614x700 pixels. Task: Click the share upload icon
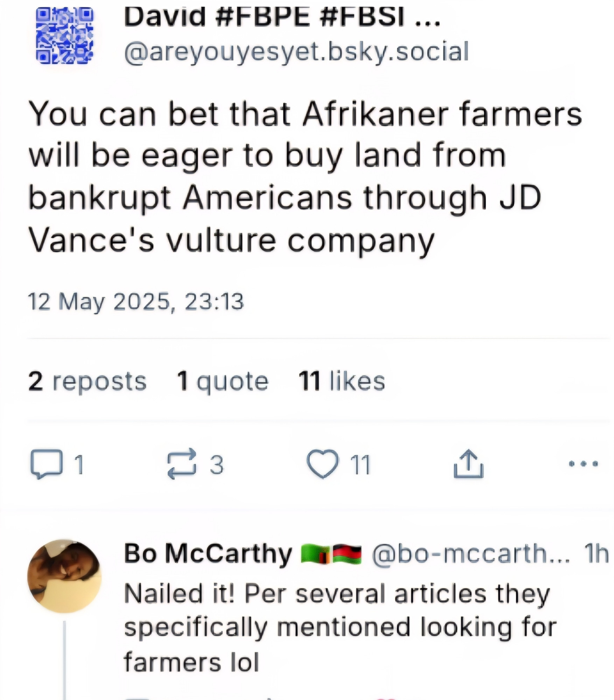point(468,464)
